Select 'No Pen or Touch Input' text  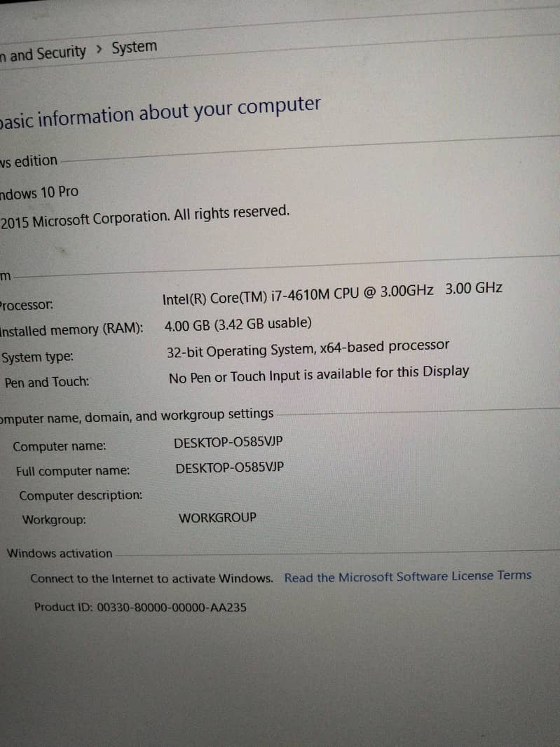pyautogui.click(x=235, y=377)
